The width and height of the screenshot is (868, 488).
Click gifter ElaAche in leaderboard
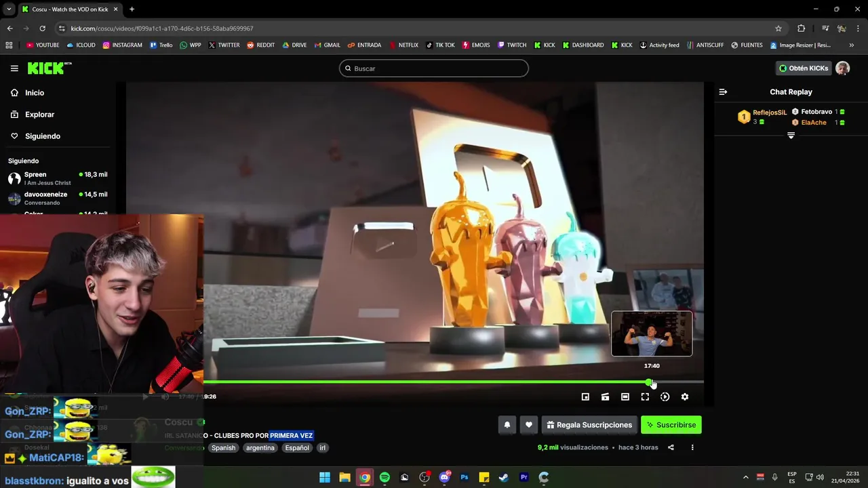tap(814, 123)
